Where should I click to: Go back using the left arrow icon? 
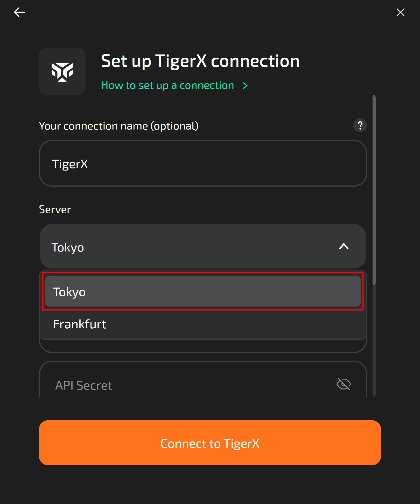tap(19, 12)
